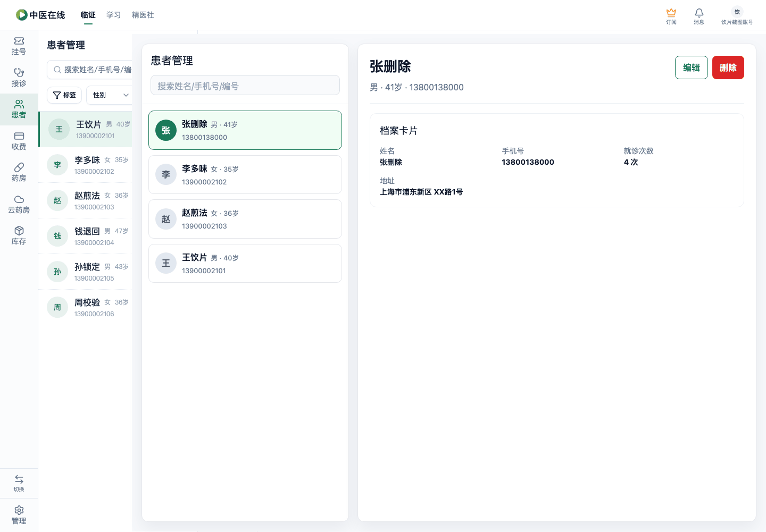The height and width of the screenshot is (532, 766).
Task: Expand the 性别 dropdown
Action: tap(110, 95)
